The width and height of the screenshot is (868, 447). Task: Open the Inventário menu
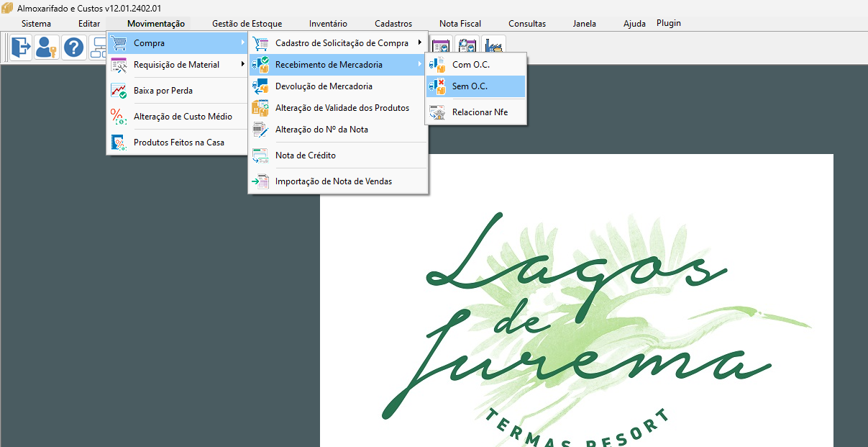pos(328,24)
